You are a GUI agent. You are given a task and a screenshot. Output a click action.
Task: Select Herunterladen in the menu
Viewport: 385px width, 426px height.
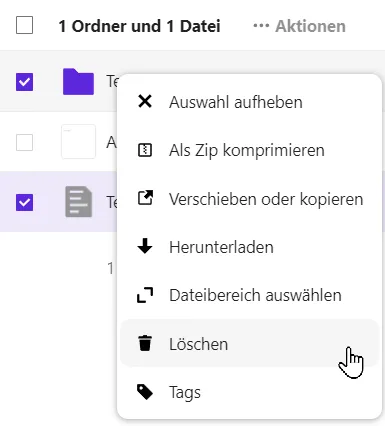pos(249,247)
